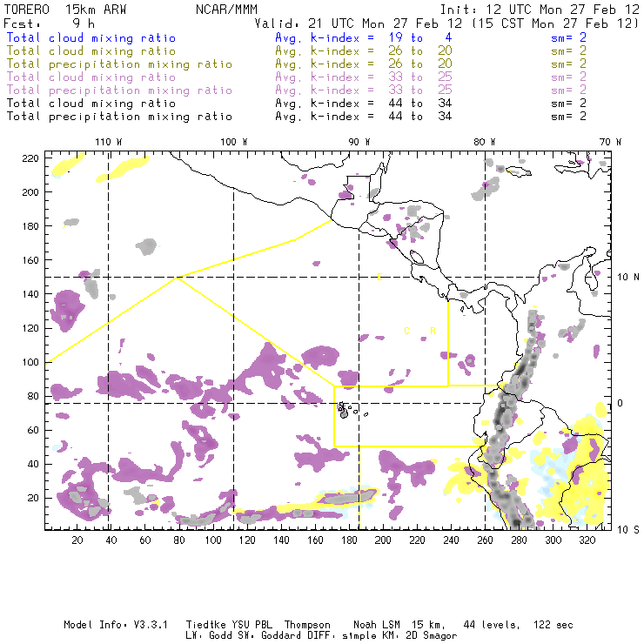This screenshot has height=644, width=644.
Task: Click the '100 W' longitude label
Action: [234, 142]
